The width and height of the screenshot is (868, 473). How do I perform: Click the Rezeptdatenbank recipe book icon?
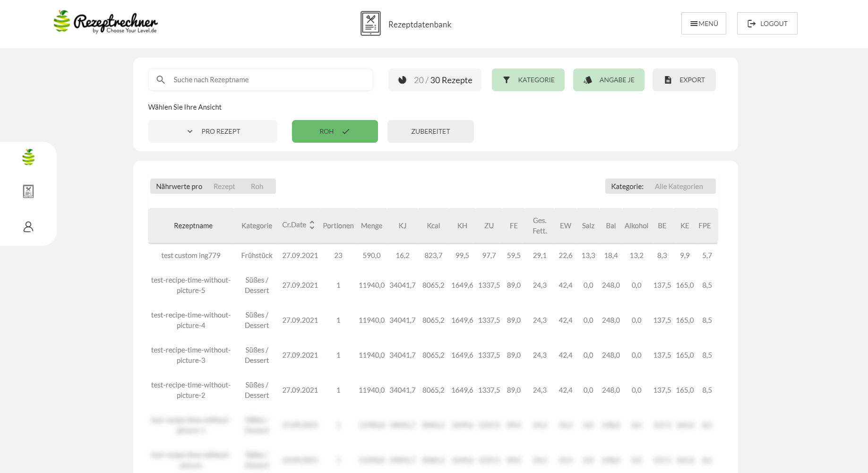370,24
